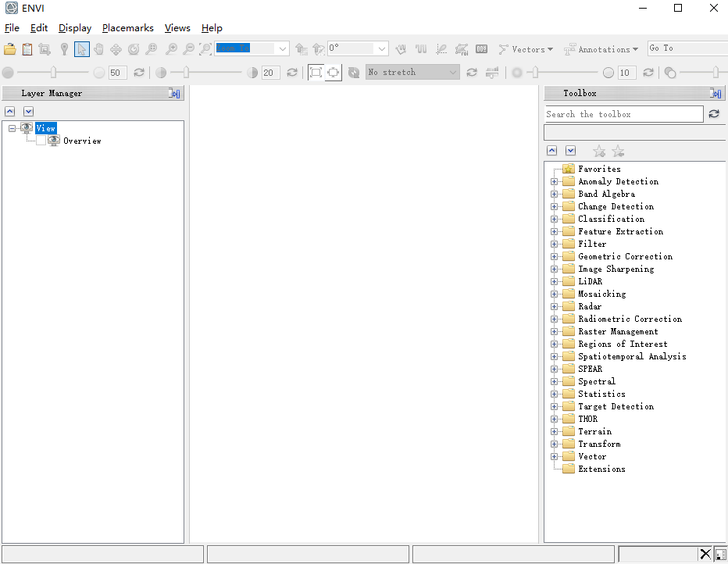
Task: Click the Annotations toolbar button
Action: click(x=601, y=49)
